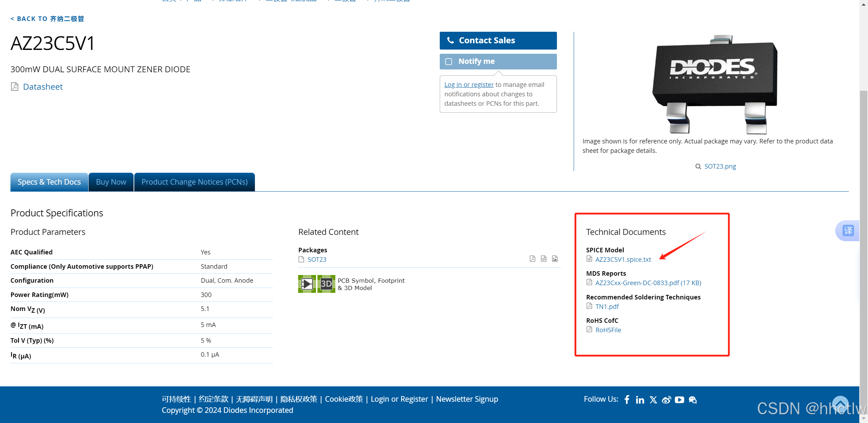
Task: Click TN1.pdf document icon
Action: point(589,306)
